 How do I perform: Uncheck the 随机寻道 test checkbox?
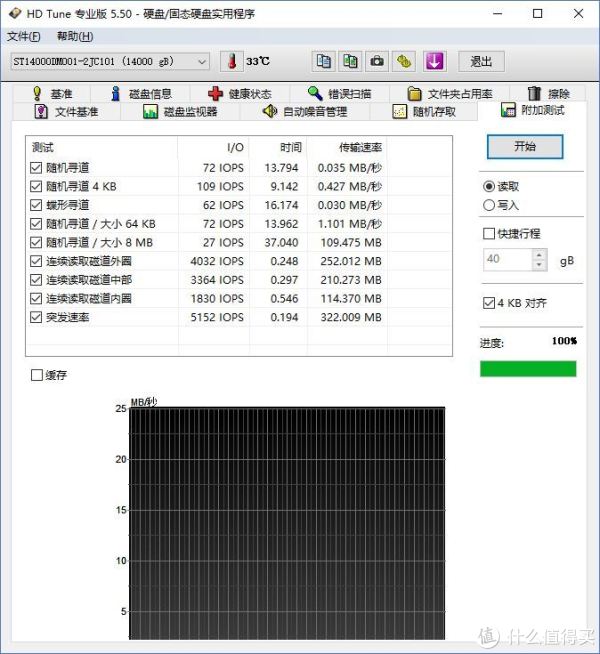pyautogui.click(x=36, y=168)
